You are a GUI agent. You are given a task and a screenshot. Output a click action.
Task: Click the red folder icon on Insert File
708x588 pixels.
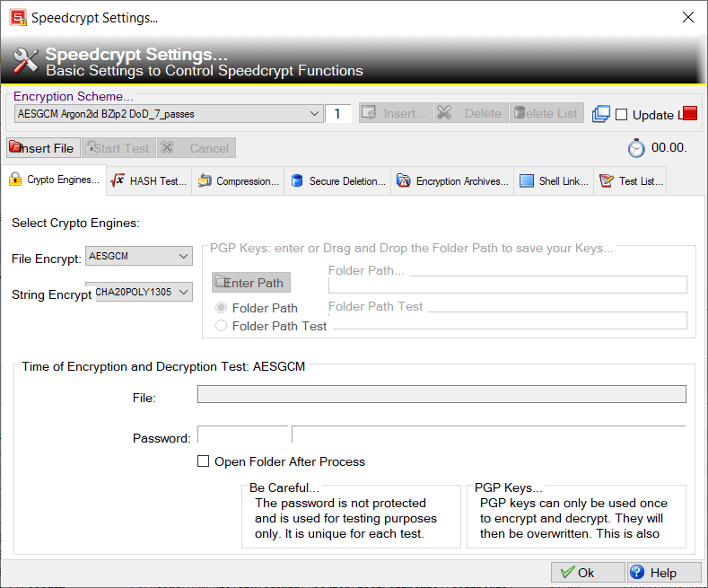[x=15, y=146]
